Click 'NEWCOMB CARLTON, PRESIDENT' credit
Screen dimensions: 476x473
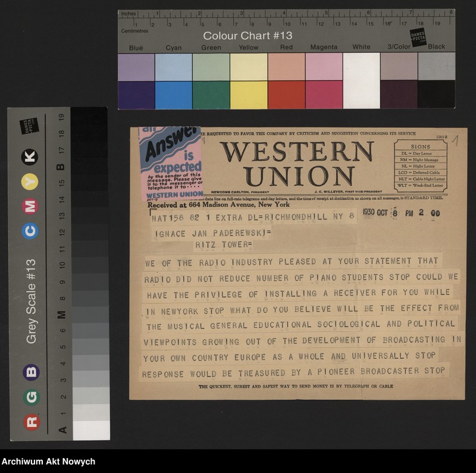(240, 192)
